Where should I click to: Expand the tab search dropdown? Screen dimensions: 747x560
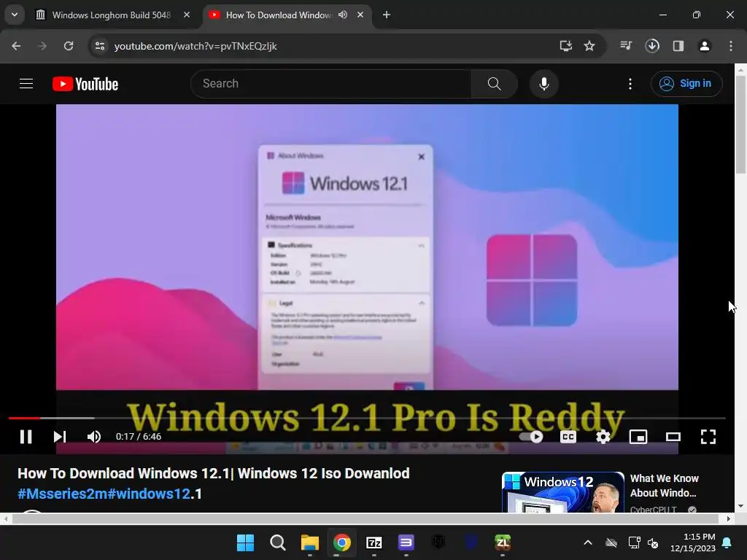[x=15, y=15]
